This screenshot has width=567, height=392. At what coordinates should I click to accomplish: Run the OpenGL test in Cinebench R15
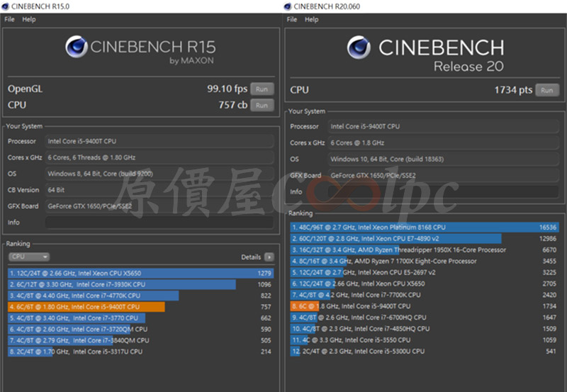[262, 89]
